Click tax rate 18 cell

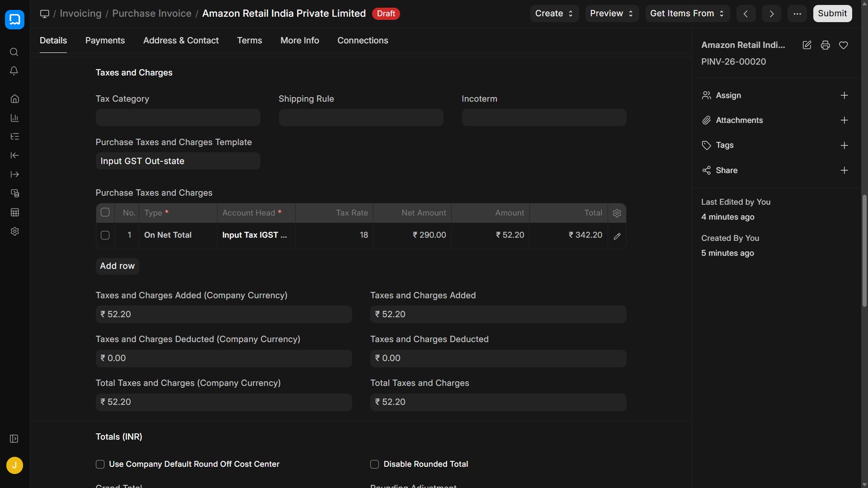click(x=334, y=235)
